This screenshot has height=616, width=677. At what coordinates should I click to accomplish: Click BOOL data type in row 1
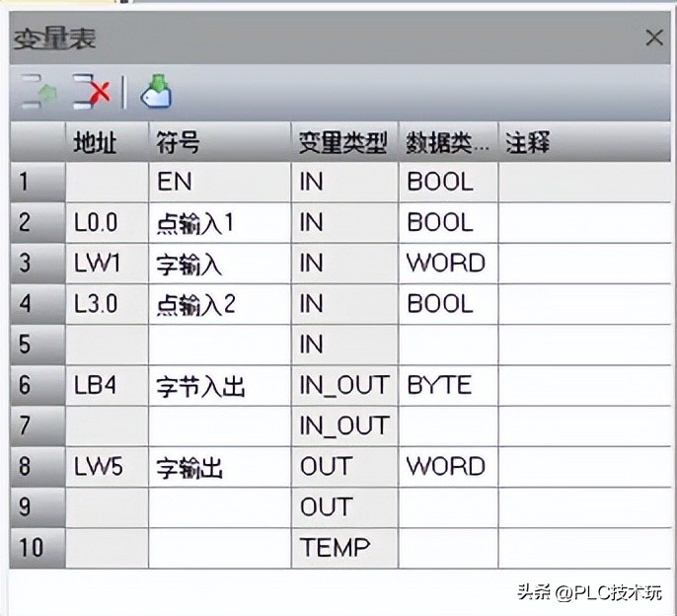(448, 182)
